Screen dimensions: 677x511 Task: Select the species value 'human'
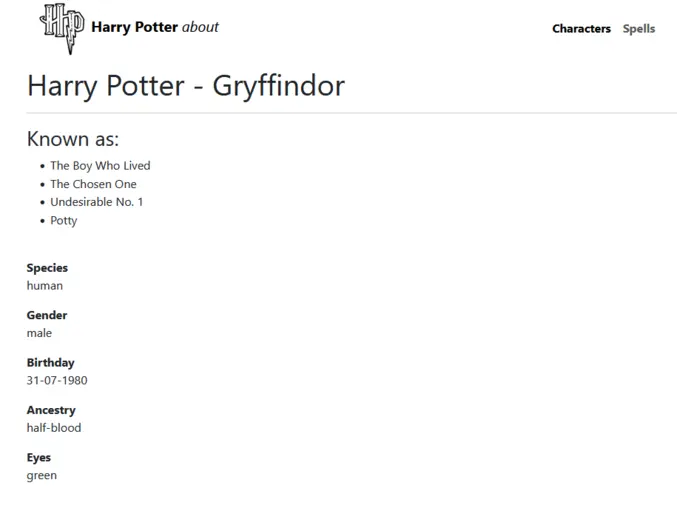(44, 286)
